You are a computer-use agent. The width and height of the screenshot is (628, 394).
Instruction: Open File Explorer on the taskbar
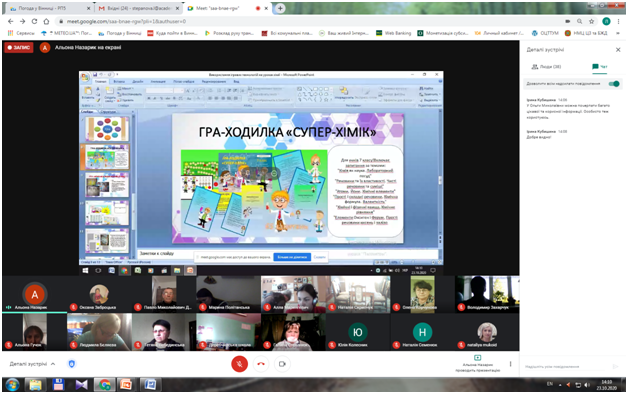click(x=35, y=384)
